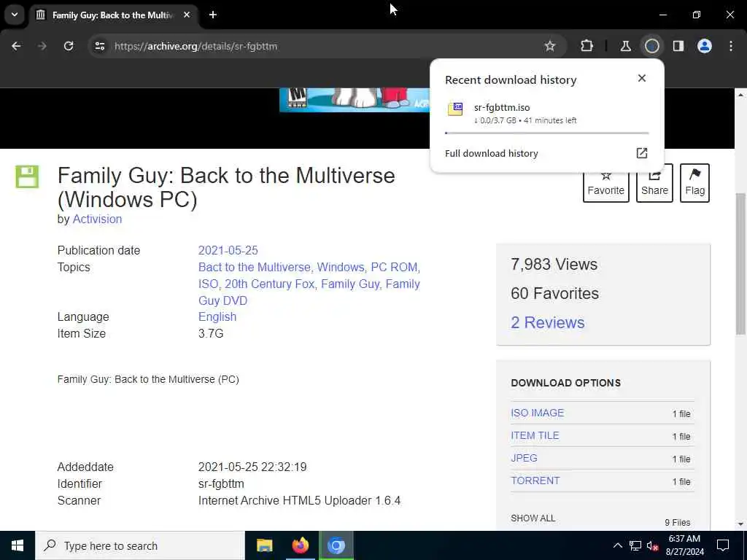Open sr-fgbttm.iso download entry
The width and height of the screenshot is (747, 560).
point(546,113)
